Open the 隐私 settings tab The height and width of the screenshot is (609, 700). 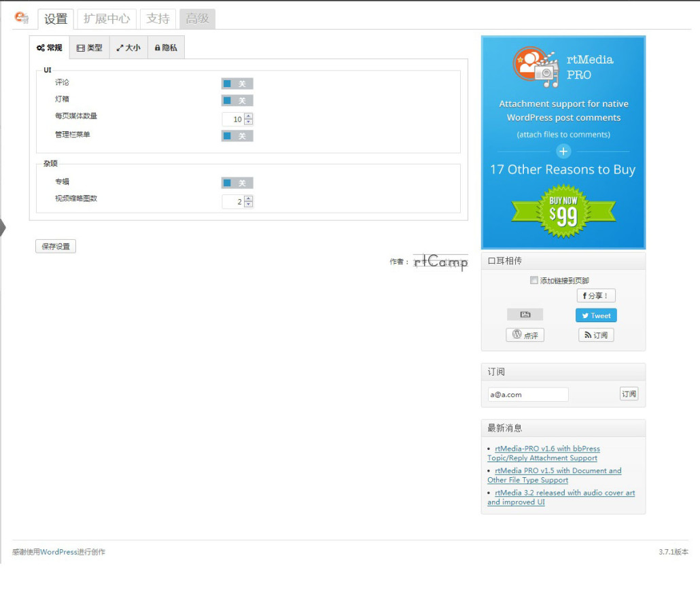tap(166, 48)
